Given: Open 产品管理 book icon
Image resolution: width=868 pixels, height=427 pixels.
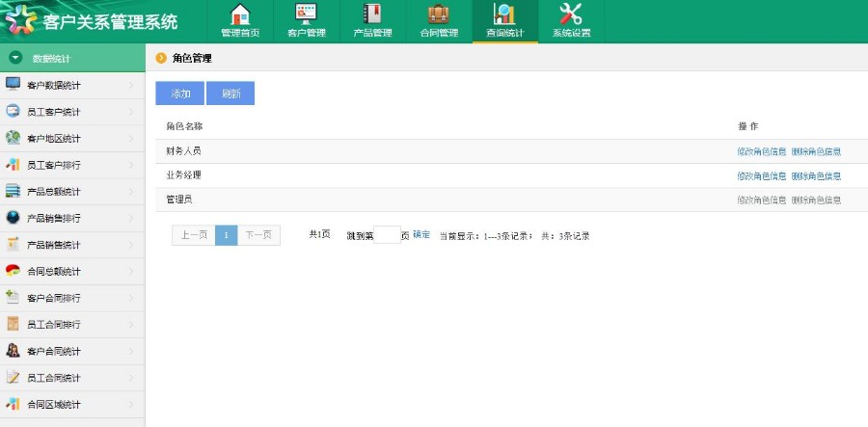Looking at the screenshot, I should pos(372,13).
